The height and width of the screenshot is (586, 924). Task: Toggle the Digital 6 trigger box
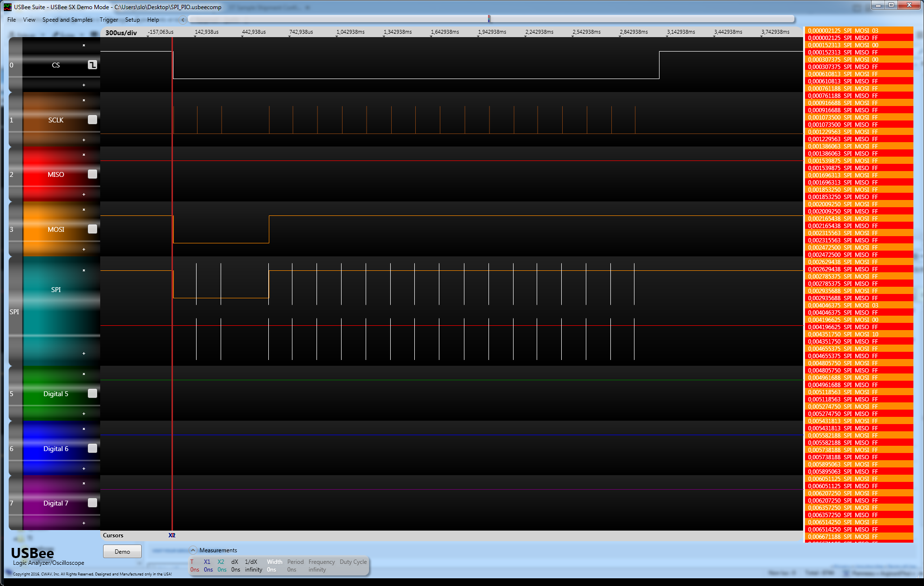pyautogui.click(x=92, y=448)
